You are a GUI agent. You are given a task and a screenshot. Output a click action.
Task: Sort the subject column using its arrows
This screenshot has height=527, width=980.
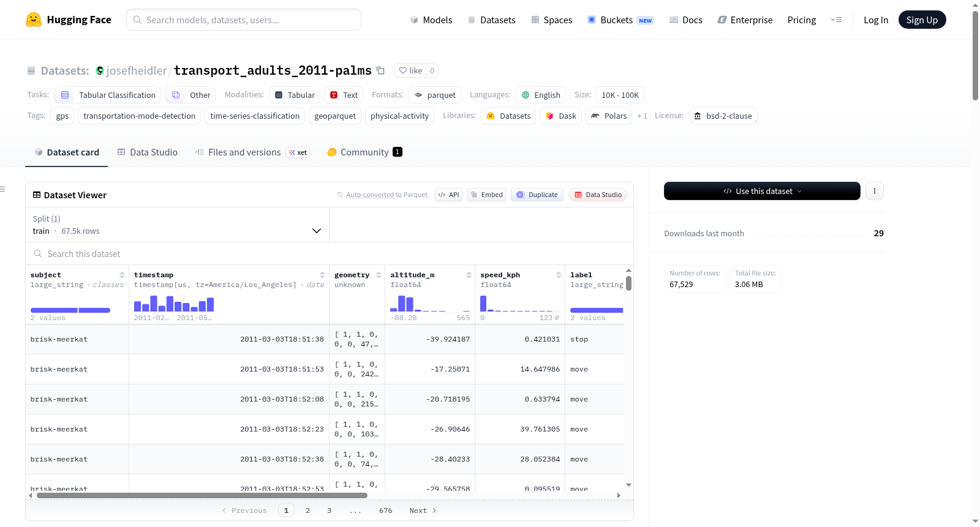point(122,275)
